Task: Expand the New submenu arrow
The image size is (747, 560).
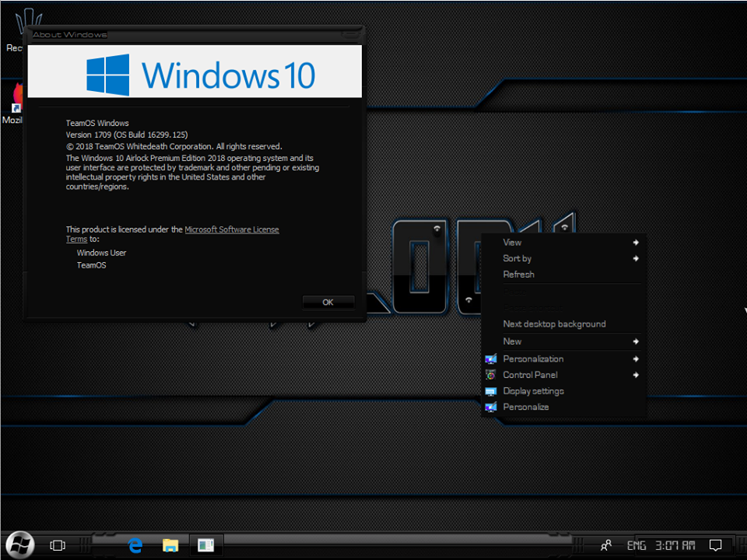Action: [636, 341]
